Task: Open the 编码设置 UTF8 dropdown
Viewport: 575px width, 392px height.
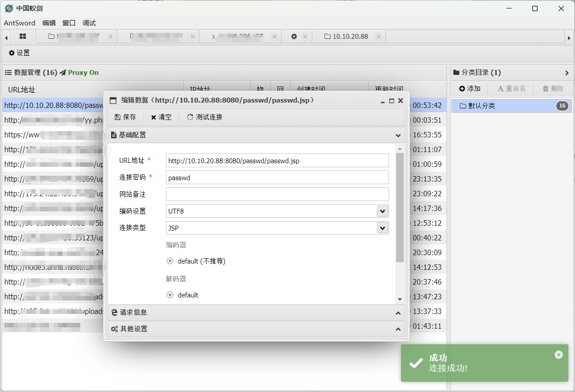Action: click(x=382, y=211)
